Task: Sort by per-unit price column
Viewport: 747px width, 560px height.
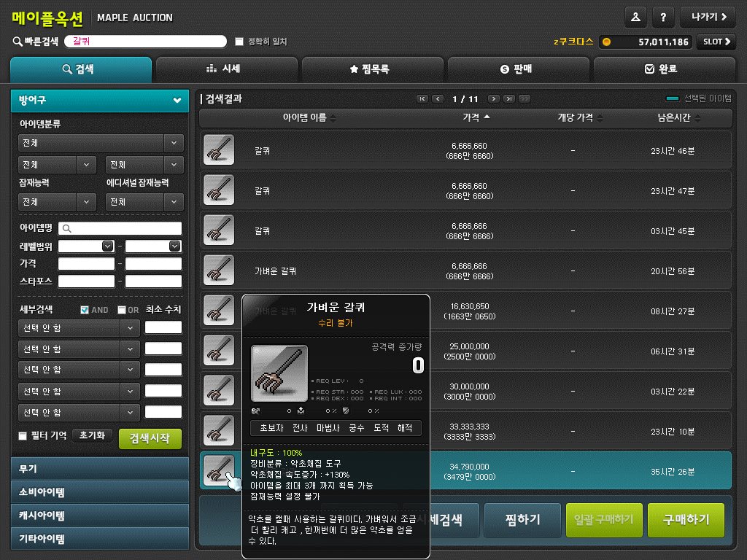Action: [x=580, y=117]
